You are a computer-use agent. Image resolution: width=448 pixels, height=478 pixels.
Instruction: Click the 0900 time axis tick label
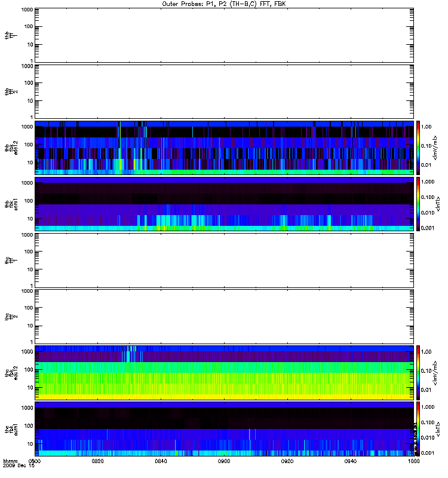click(x=224, y=461)
